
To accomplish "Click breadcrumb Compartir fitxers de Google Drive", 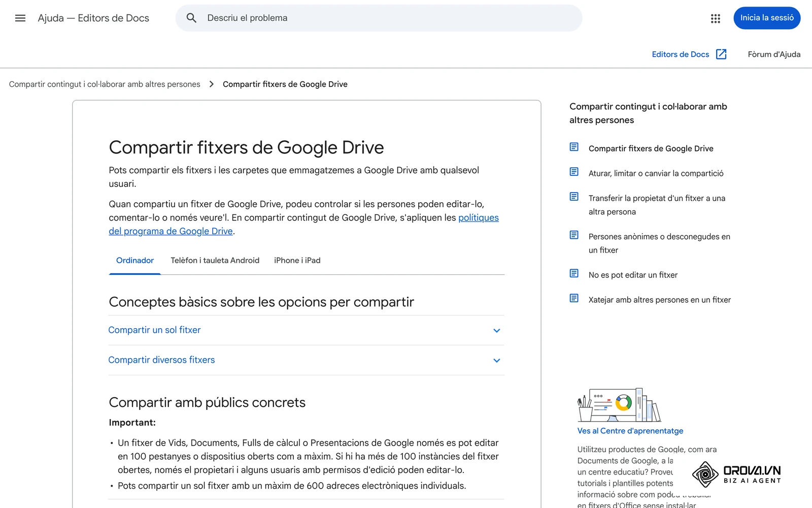I will point(285,84).
